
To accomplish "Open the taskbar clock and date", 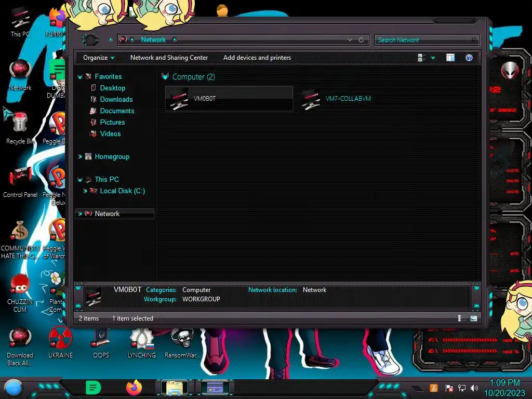I will [504, 388].
